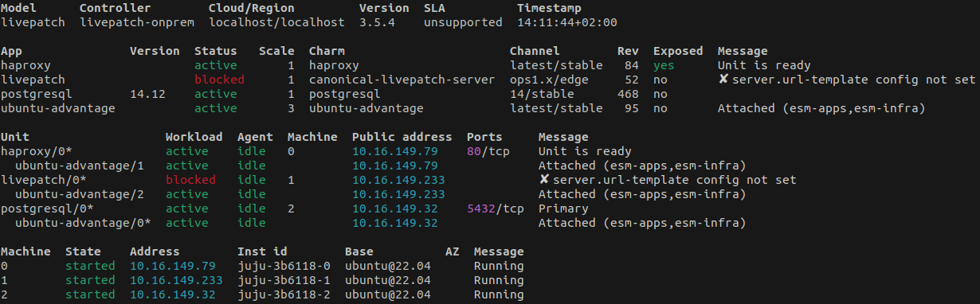
Task: Click the Channel column header
Action: (x=535, y=51)
